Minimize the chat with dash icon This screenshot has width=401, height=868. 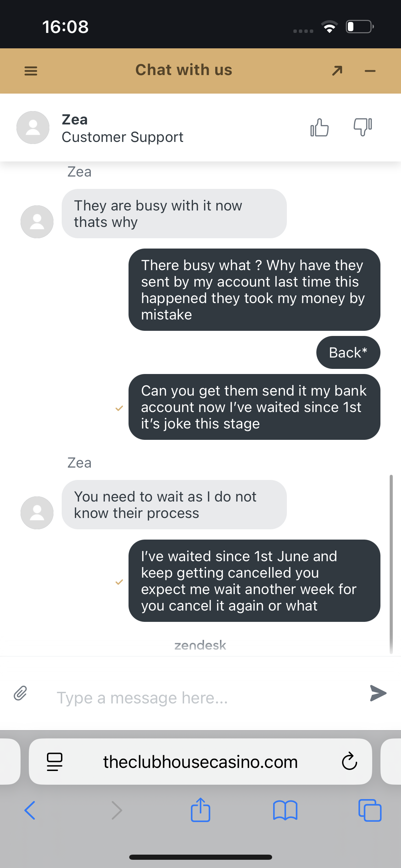point(370,71)
